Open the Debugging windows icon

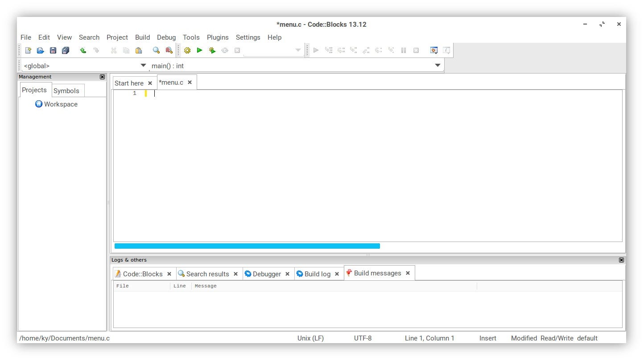point(434,50)
